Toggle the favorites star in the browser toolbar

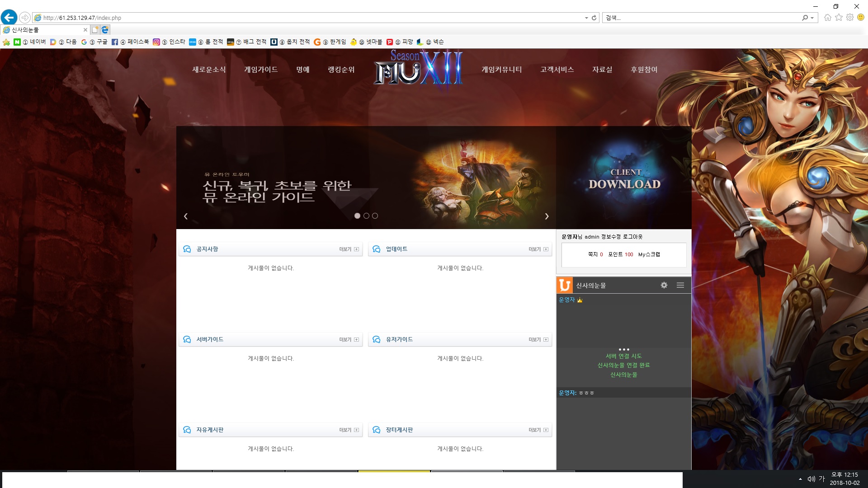[839, 18]
